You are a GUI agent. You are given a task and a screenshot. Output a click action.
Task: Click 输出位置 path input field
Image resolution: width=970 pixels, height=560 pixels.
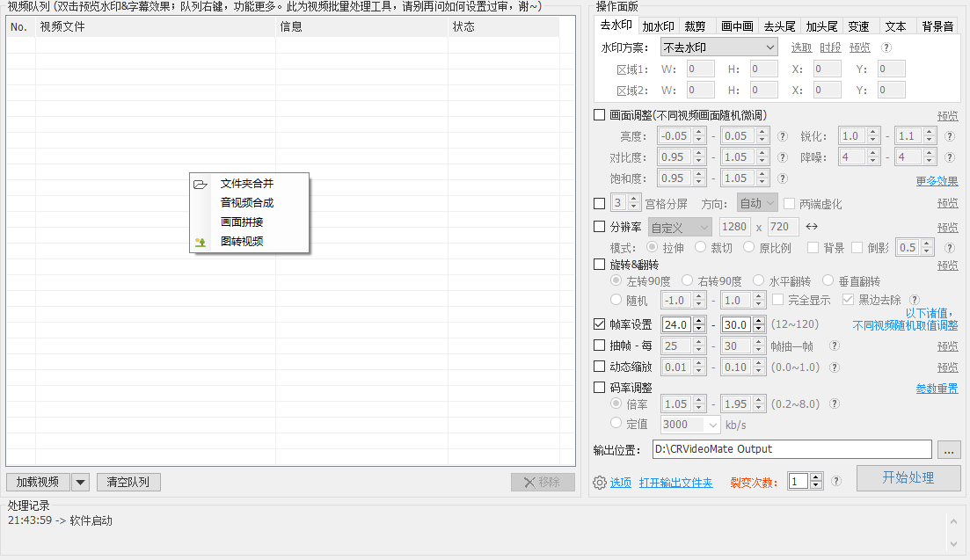(x=791, y=449)
